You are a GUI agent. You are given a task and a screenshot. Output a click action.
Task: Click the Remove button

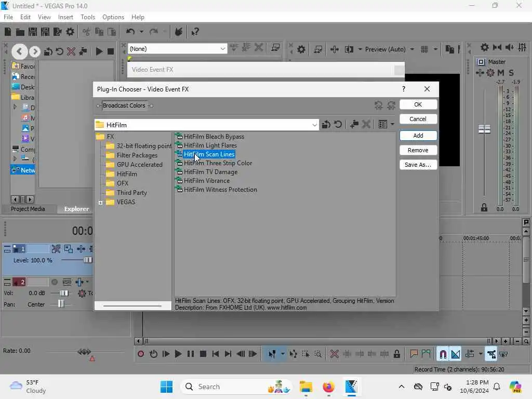418,150
